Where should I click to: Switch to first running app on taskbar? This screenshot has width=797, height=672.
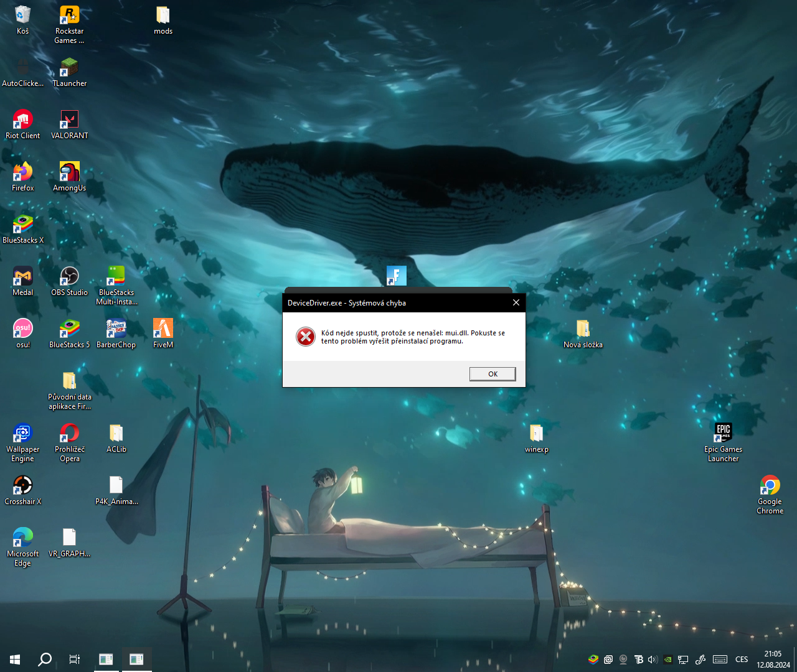click(106, 660)
